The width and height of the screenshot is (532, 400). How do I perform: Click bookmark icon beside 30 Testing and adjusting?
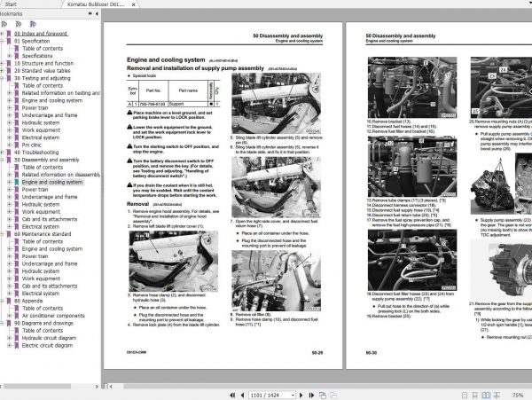point(9,78)
